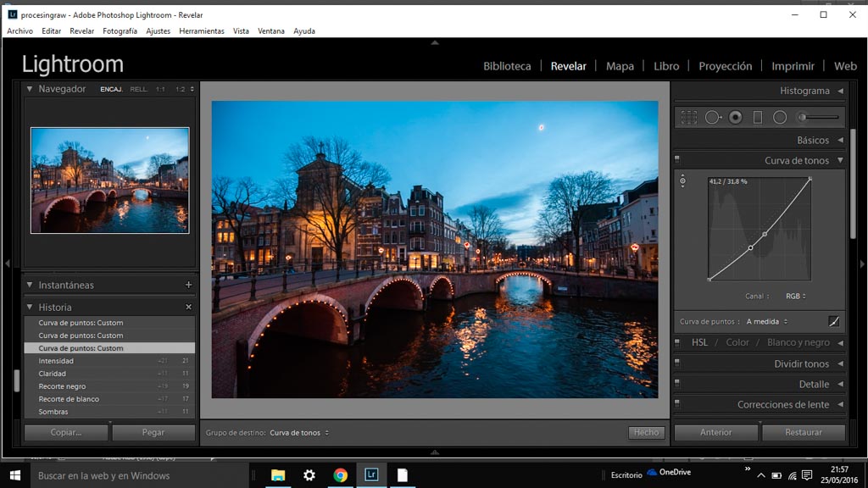Click the Copiar... button
This screenshot has width=868, height=488.
(x=65, y=432)
